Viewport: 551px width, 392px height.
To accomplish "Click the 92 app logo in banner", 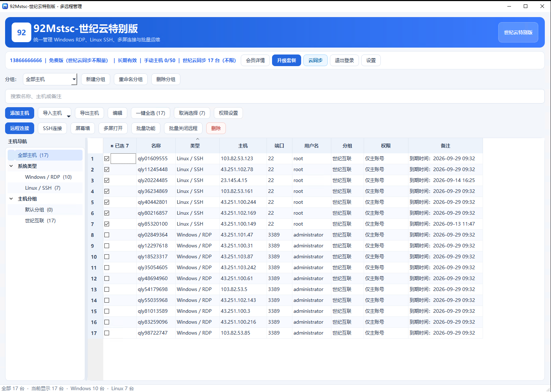I will (21, 32).
